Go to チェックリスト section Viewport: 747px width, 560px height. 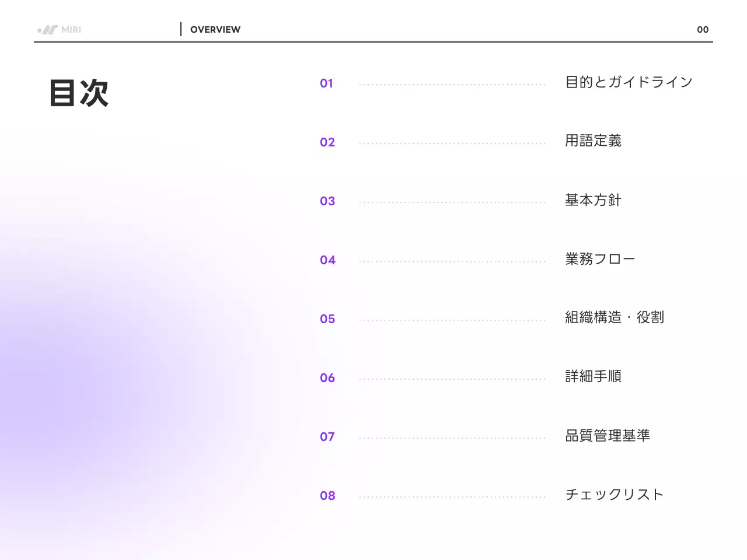click(615, 495)
